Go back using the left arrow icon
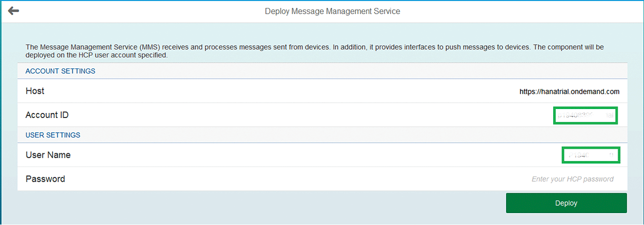Screen dimensions: 644x225 pyautogui.click(x=13, y=11)
